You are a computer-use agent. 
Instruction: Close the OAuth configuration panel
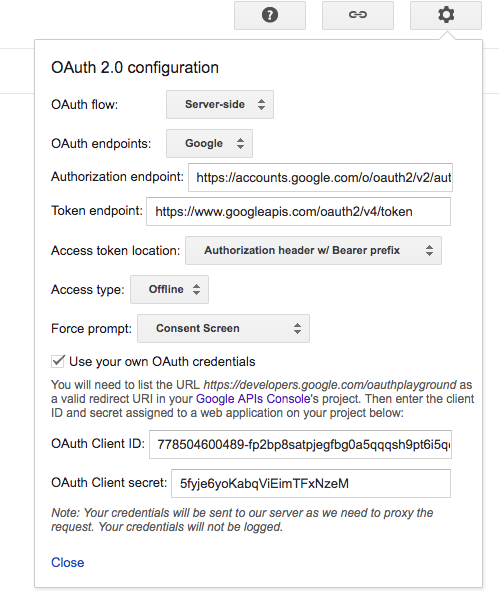click(68, 562)
